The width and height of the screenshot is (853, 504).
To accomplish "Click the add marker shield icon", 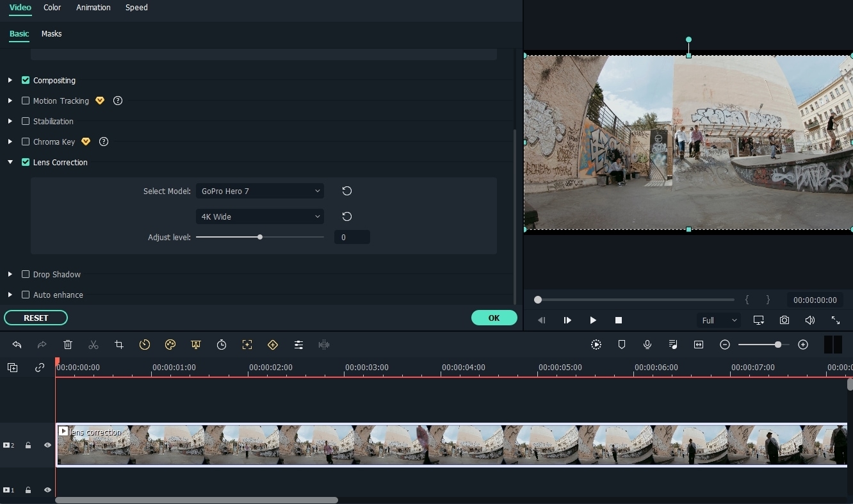I will 622,345.
